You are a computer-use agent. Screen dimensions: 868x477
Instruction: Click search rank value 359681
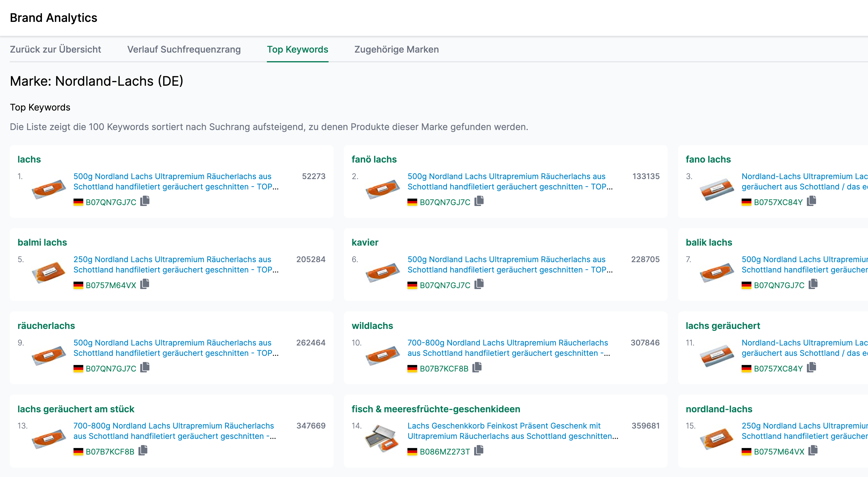(x=646, y=425)
